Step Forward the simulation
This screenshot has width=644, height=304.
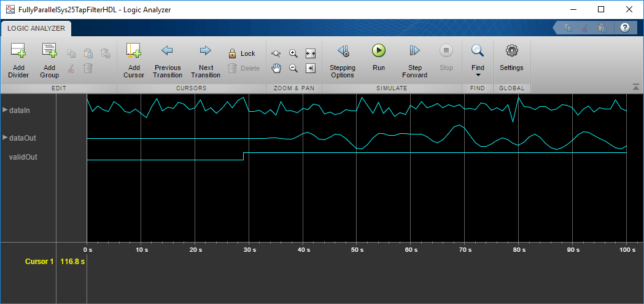pos(414,61)
